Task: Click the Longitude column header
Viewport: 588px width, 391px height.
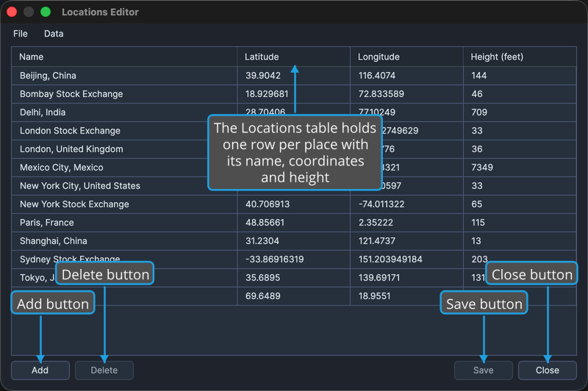Action: pyautogui.click(x=407, y=57)
